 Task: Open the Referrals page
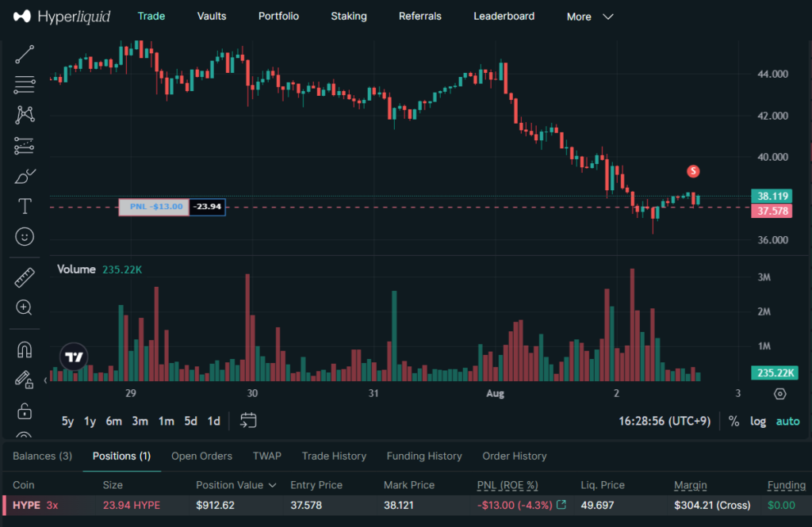420,16
